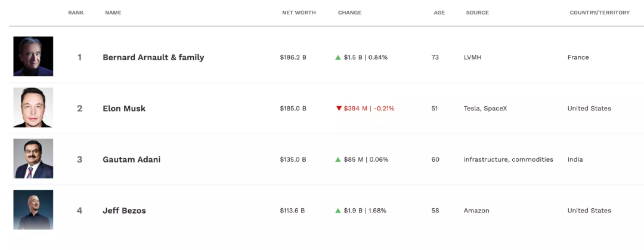644x250 pixels.
Task: Click the rank number 1 cell
Action: point(79,57)
